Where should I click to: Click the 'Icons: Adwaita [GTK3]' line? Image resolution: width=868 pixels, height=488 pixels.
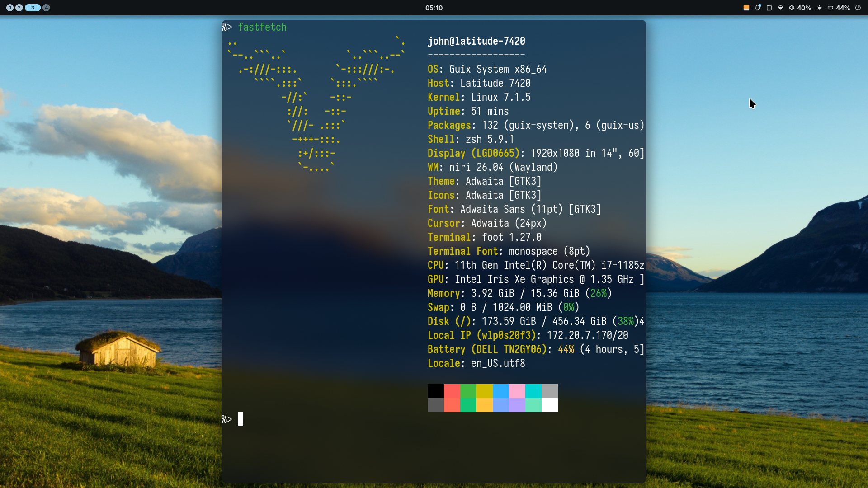point(485,195)
